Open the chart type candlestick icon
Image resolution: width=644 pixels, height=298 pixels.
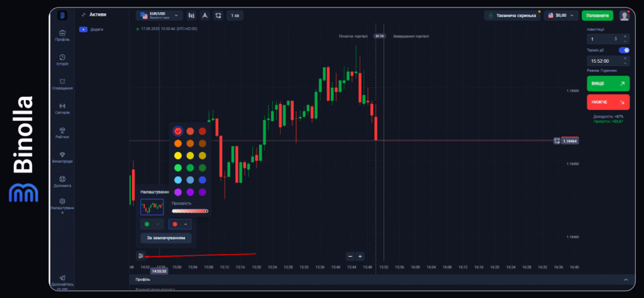[x=191, y=16]
